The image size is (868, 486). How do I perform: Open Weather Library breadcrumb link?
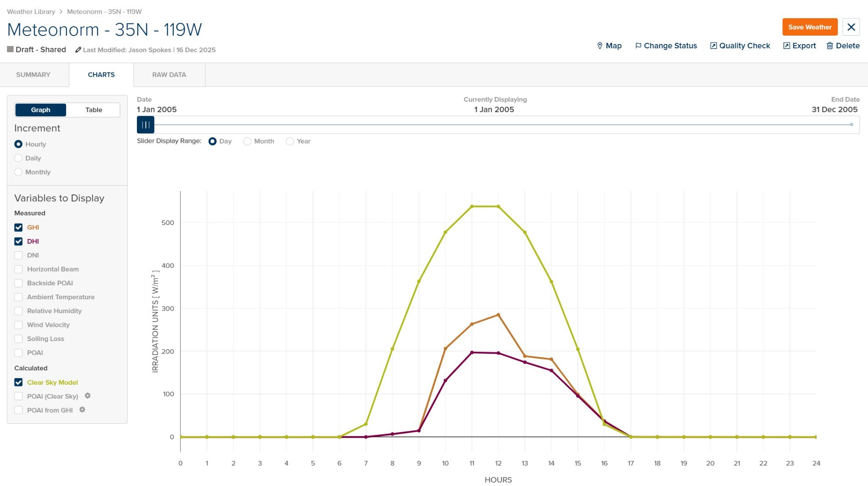(31, 12)
